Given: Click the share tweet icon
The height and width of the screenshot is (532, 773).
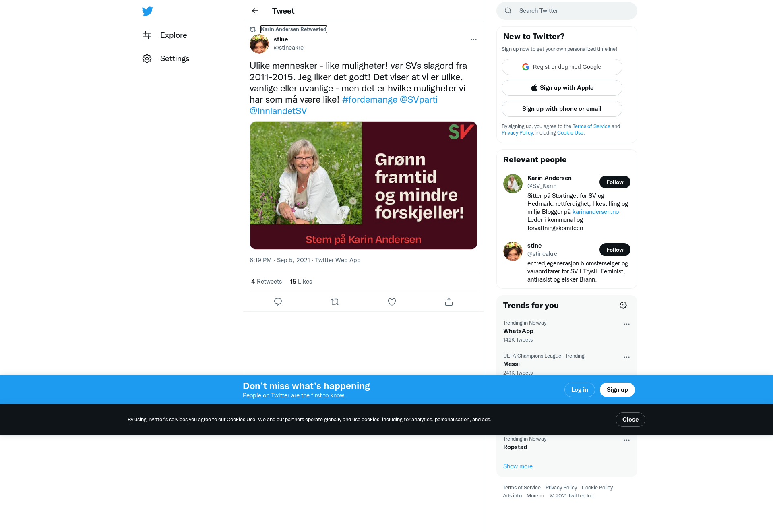Looking at the screenshot, I should [x=449, y=302].
